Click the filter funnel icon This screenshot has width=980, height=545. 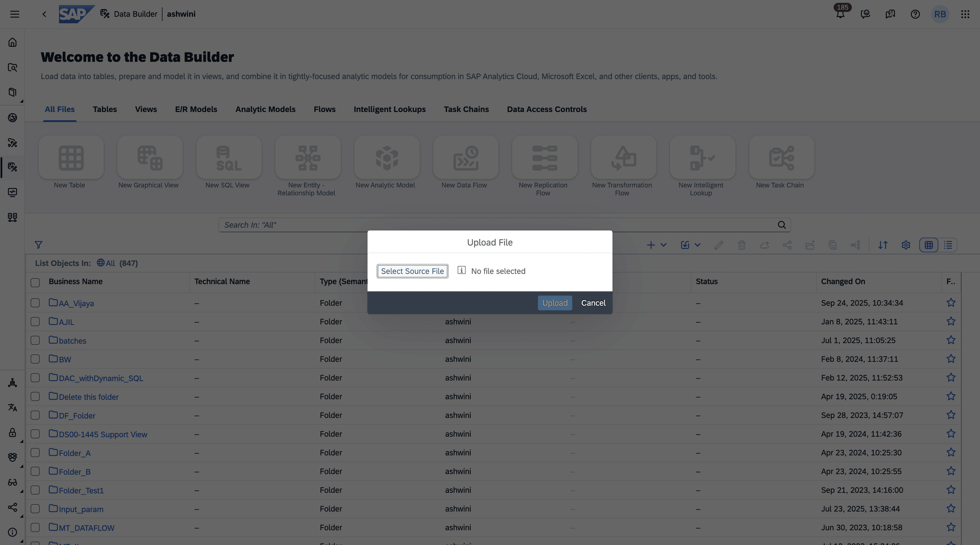point(39,245)
